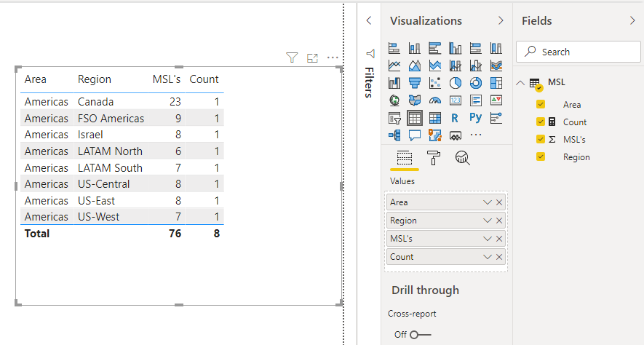
Task: Select the 100% stacked bar chart visual
Action: [476, 48]
